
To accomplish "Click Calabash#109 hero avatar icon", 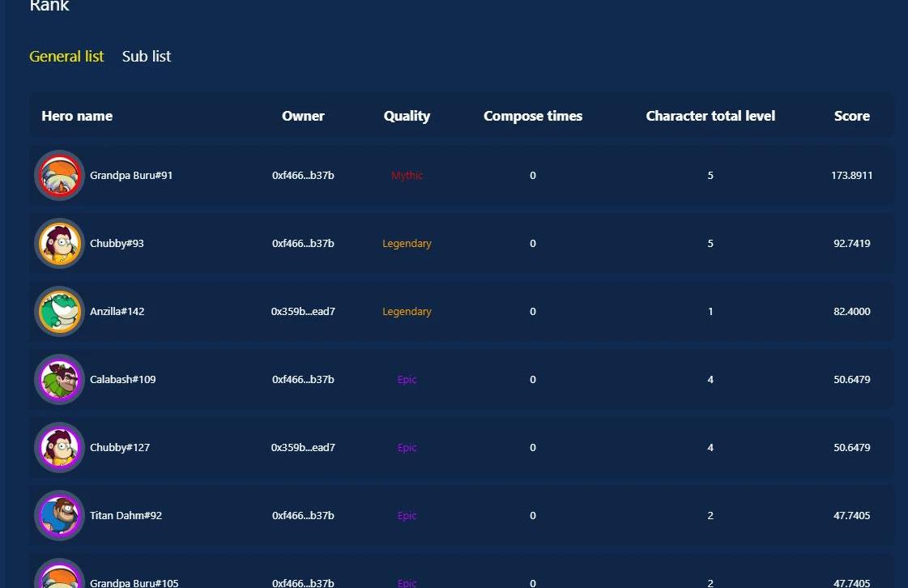I will (59, 379).
